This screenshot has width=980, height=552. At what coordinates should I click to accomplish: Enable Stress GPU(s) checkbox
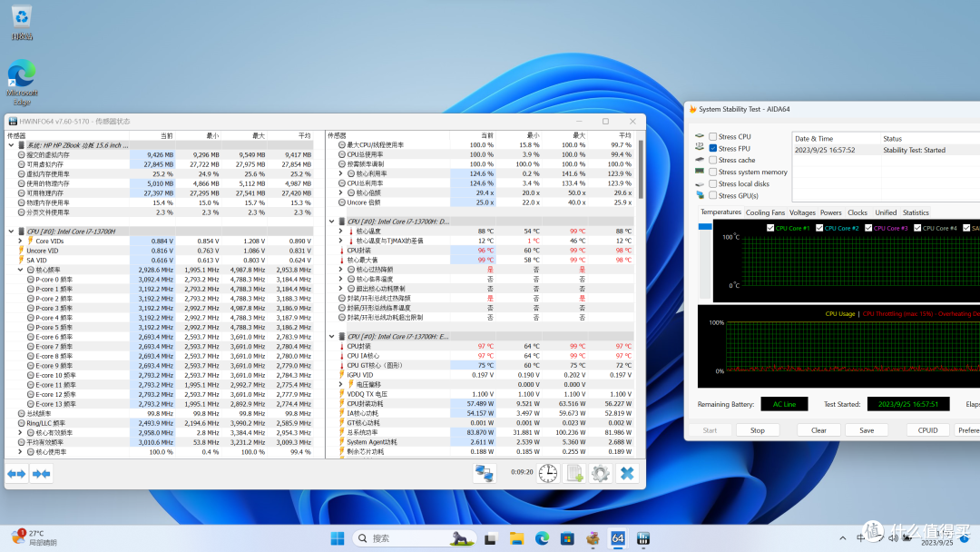pyautogui.click(x=712, y=196)
